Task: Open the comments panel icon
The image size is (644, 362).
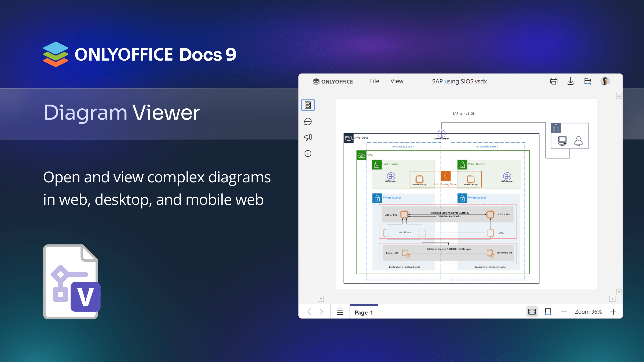Action: (x=308, y=122)
